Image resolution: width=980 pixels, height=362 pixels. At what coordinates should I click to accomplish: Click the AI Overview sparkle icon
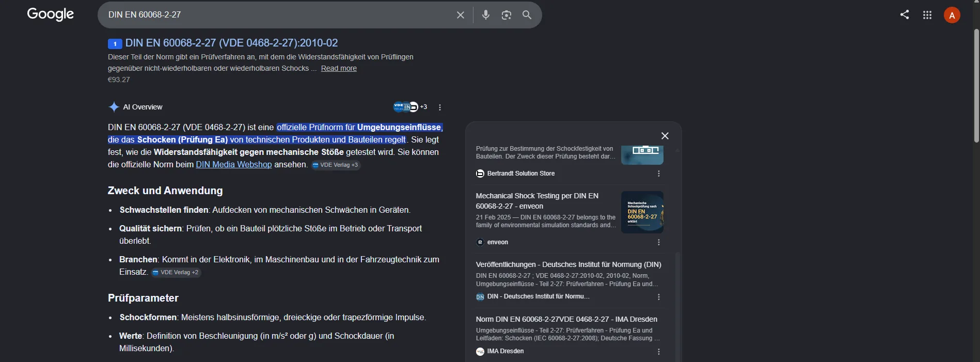click(x=114, y=107)
